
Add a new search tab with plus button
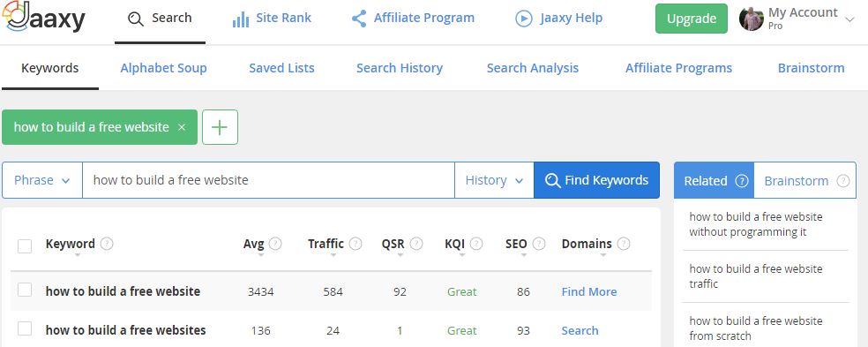point(220,127)
